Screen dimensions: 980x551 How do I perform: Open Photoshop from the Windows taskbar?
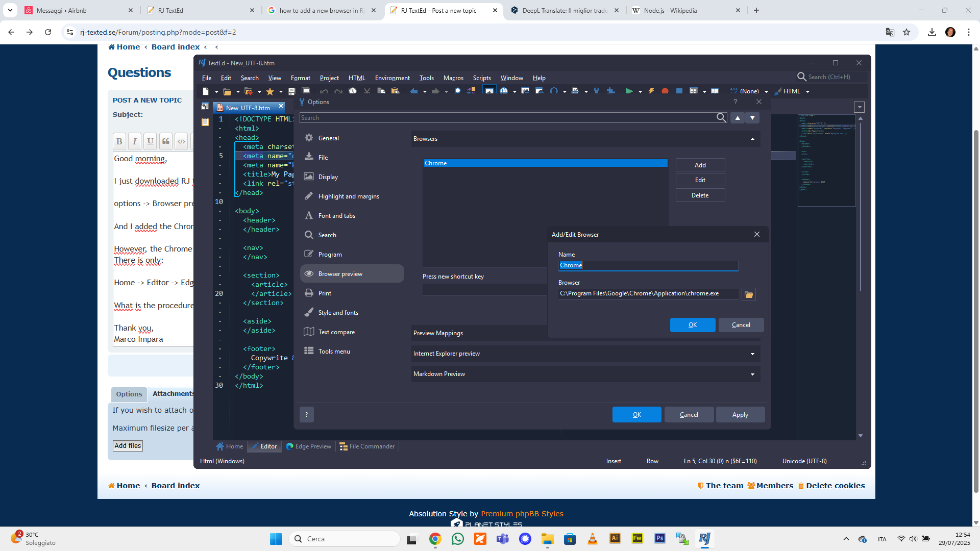660,538
